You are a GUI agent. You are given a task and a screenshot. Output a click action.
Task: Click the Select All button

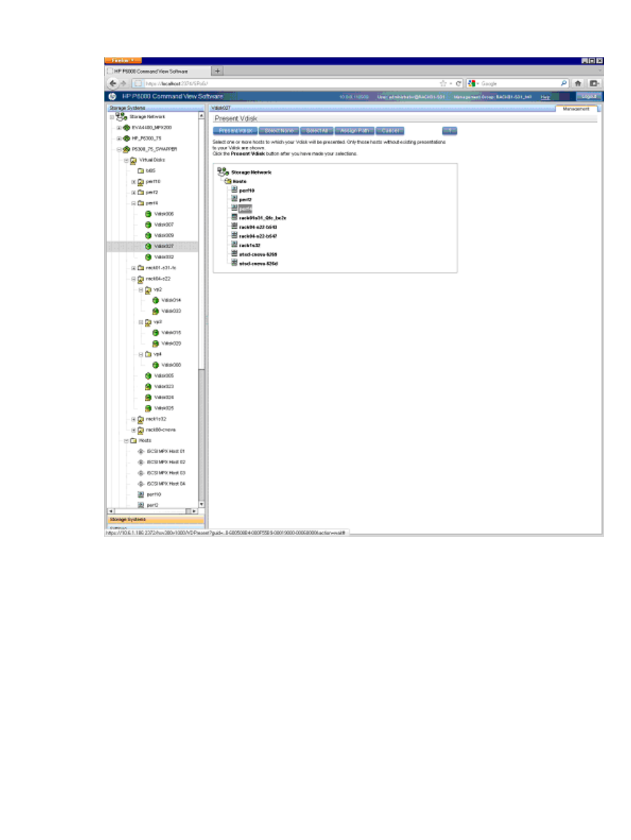tap(317, 131)
